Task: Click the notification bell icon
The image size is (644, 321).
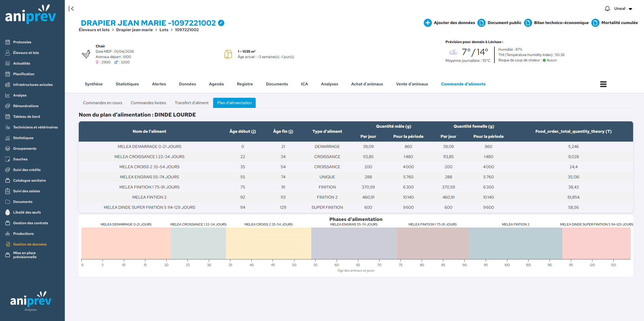Action: click(x=607, y=9)
